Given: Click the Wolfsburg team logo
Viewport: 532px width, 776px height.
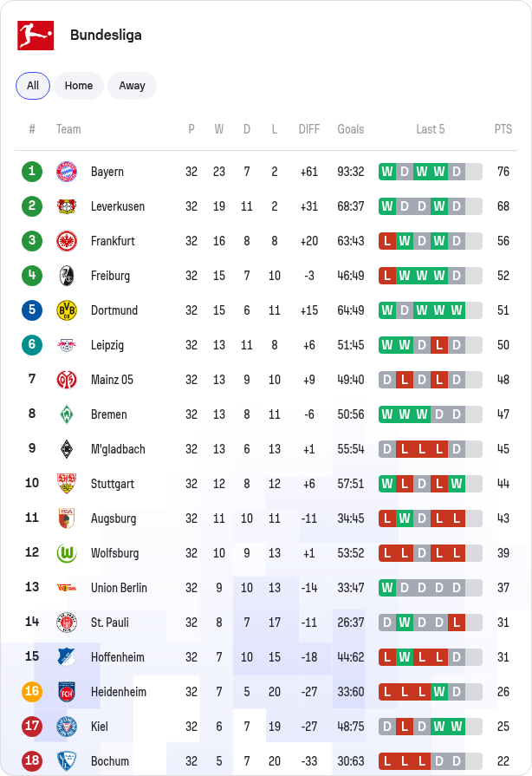Looking at the screenshot, I should click(x=67, y=553).
